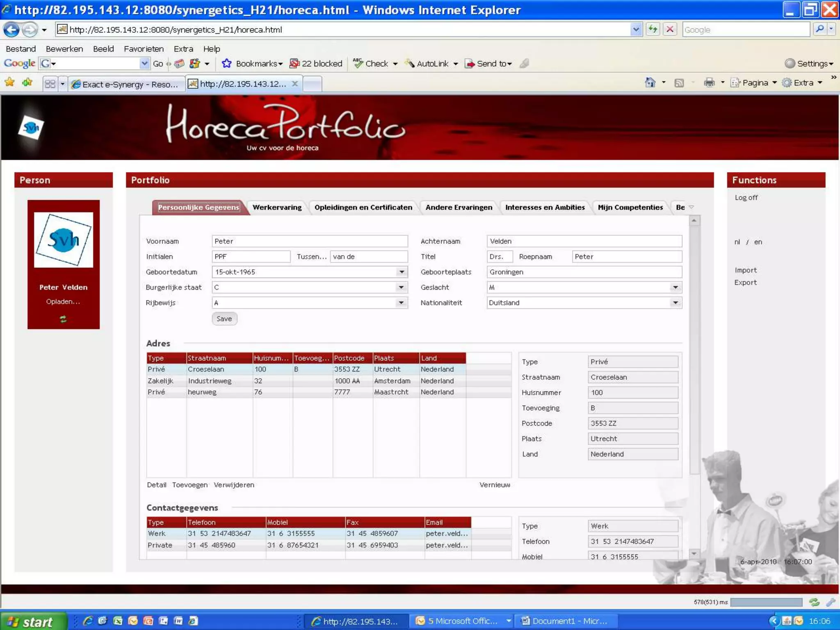The height and width of the screenshot is (630, 840).
Task: Switch to the Werkervaring tab
Action: click(x=277, y=208)
